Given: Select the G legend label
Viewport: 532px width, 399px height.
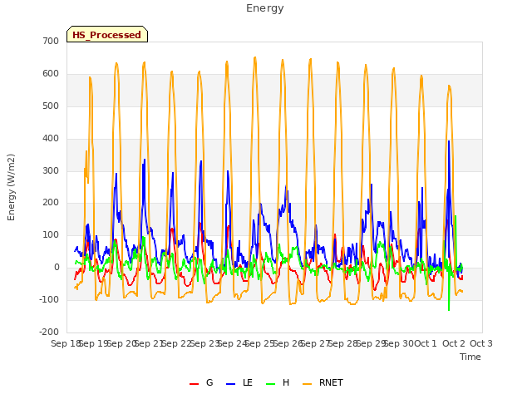Looking at the screenshot, I should pos(209,382).
